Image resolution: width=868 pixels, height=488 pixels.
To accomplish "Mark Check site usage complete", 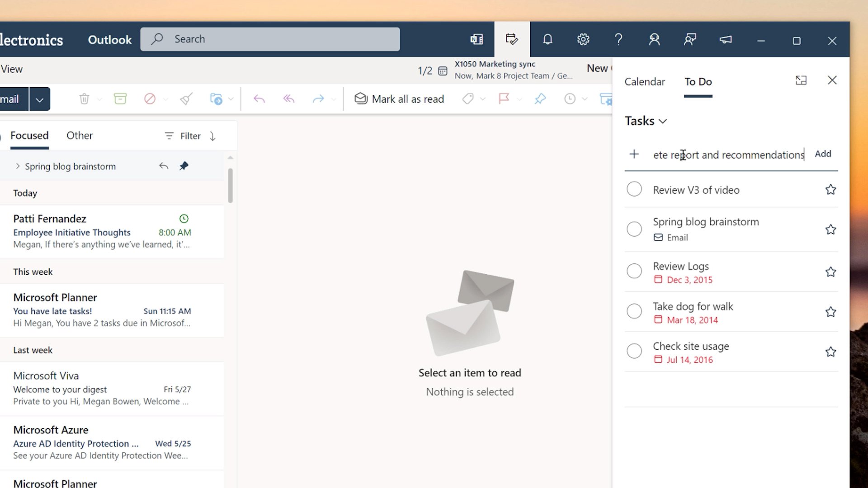I will point(634,351).
